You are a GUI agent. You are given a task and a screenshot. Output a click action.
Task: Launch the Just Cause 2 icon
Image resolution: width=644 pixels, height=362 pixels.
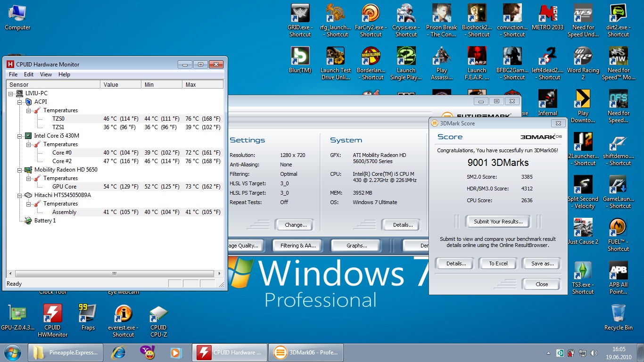[583, 231]
